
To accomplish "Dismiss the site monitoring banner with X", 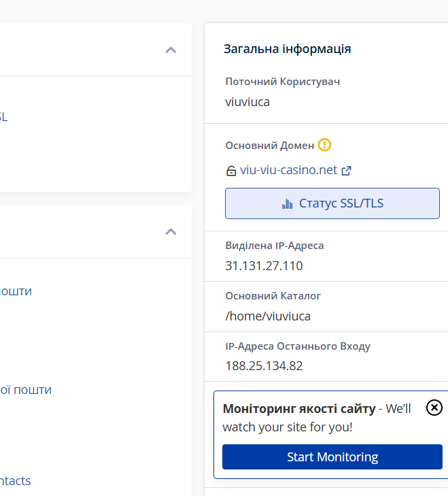I will [434, 408].
